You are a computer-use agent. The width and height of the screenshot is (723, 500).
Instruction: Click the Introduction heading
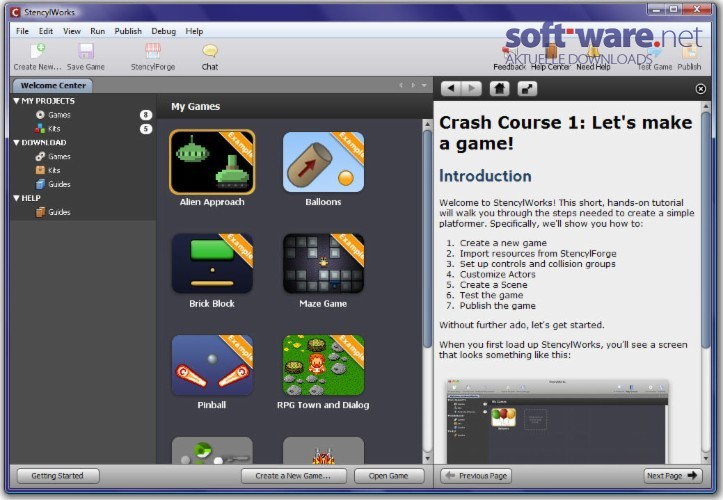(x=485, y=176)
